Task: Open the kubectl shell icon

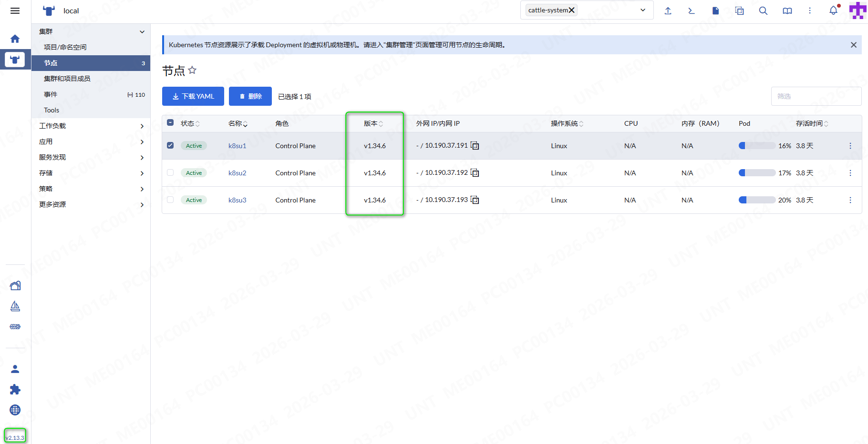Action: (x=692, y=10)
